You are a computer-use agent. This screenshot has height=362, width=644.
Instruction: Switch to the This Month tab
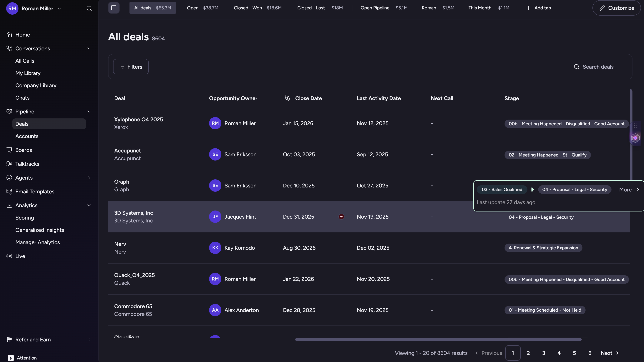click(x=489, y=8)
